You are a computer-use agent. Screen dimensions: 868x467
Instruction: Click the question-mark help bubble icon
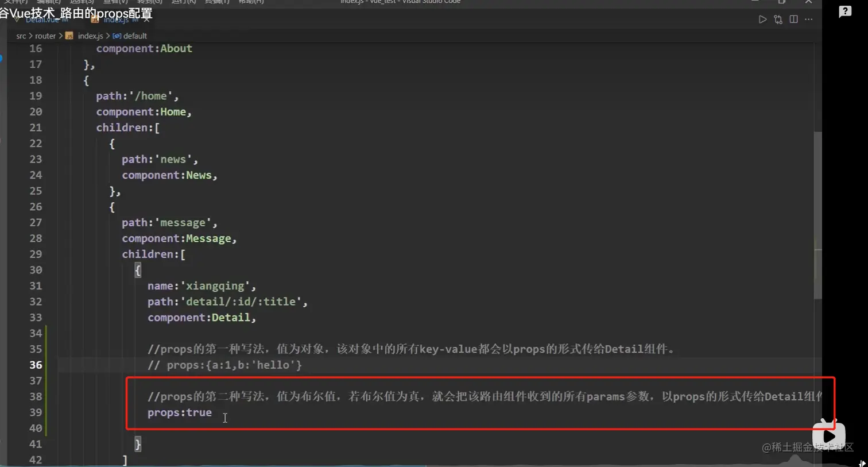[x=845, y=11]
